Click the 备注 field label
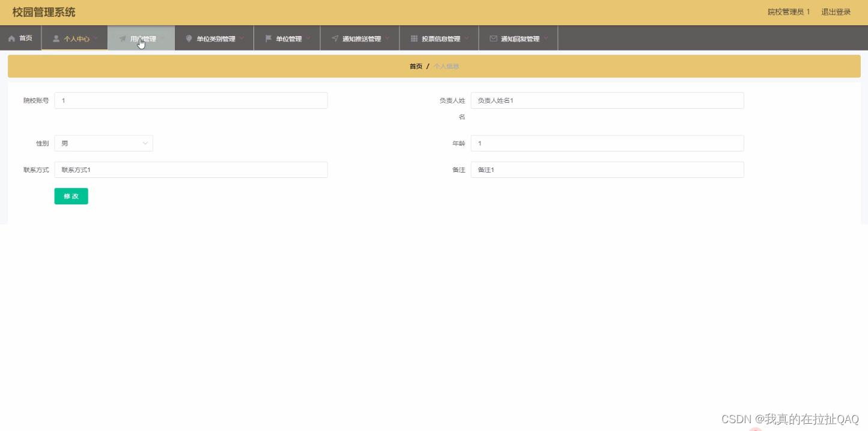Viewport: 868px width, 431px height. point(459,170)
